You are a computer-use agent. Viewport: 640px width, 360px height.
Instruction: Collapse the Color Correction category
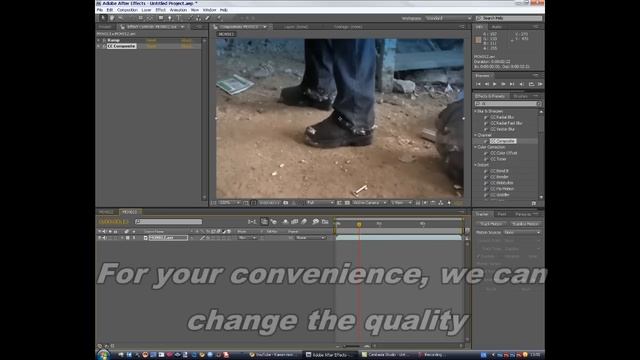pyautogui.click(x=476, y=147)
